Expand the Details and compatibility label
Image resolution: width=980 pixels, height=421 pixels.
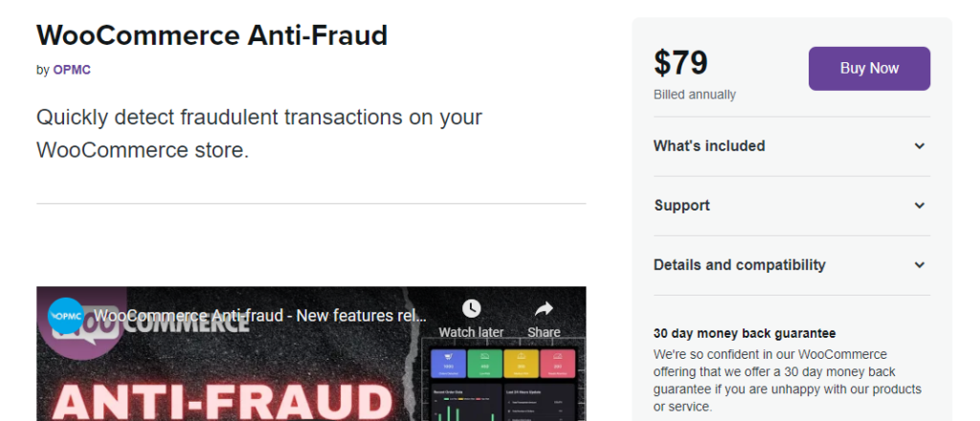pyautogui.click(x=739, y=265)
